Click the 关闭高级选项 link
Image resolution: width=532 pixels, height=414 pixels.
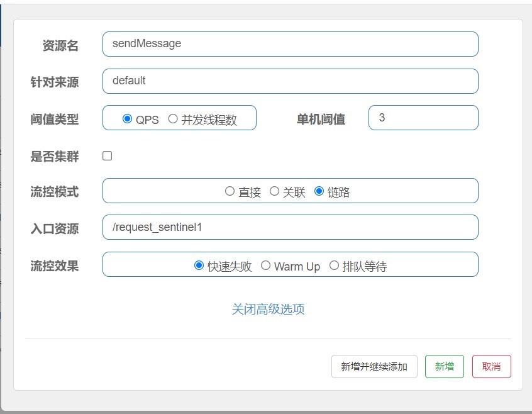tap(269, 310)
